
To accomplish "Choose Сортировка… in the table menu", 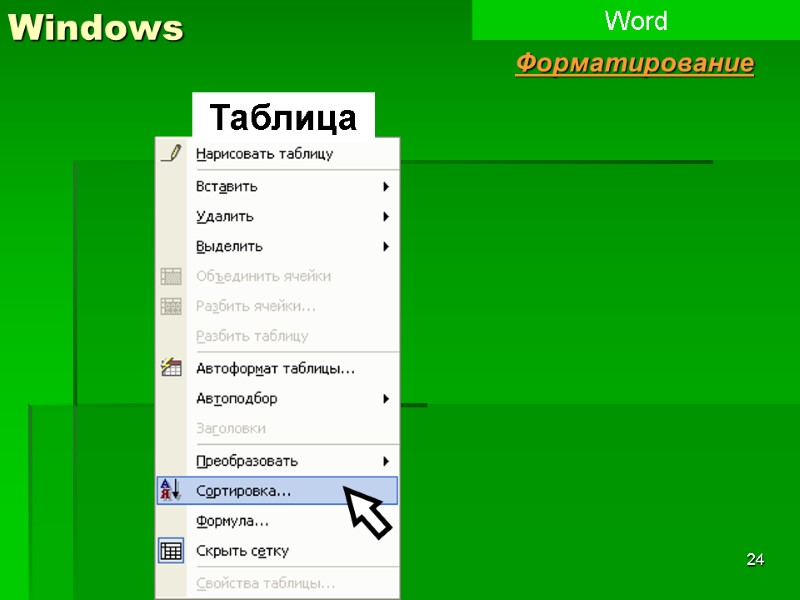I will pos(277,491).
